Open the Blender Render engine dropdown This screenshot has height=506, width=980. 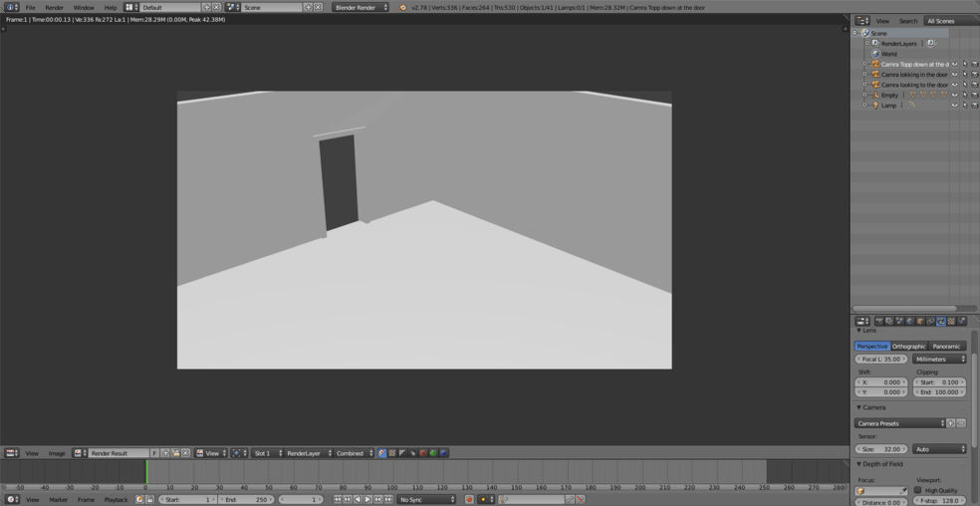coord(361,7)
